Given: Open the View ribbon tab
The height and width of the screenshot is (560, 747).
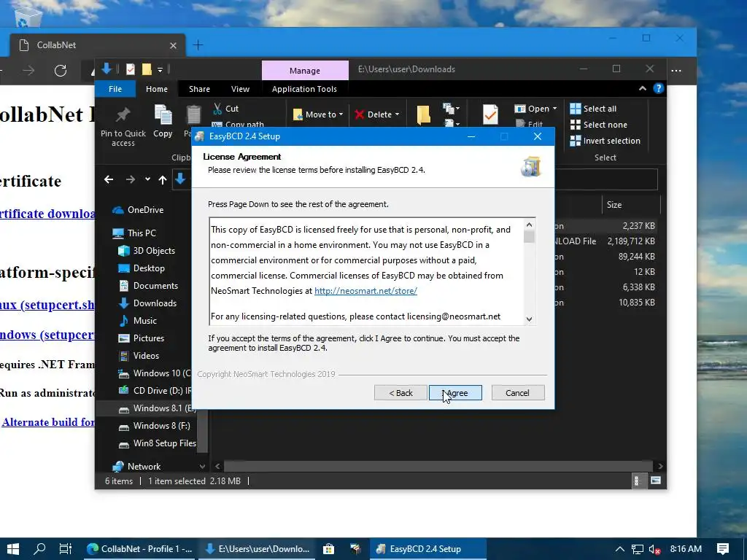Looking at the screenshot, I should pos(240,89).
